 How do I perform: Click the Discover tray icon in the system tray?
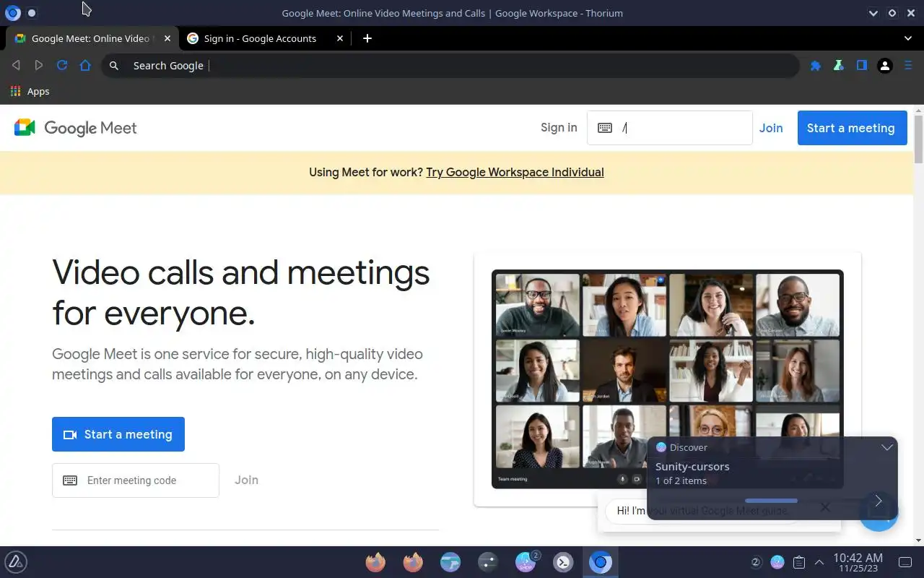click(x=777, y=562)
